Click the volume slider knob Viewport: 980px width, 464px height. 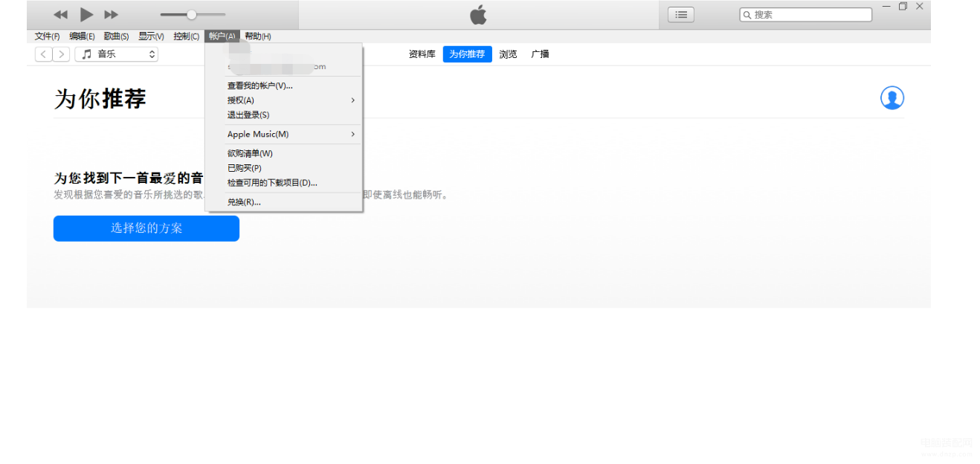point(191,14)
